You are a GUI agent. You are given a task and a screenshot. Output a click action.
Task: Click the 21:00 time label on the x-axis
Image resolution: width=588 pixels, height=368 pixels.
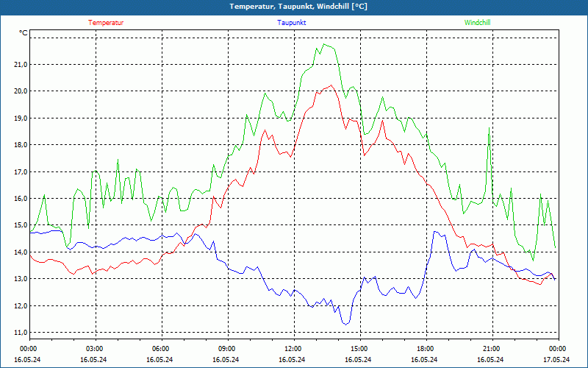click(491, 349)
